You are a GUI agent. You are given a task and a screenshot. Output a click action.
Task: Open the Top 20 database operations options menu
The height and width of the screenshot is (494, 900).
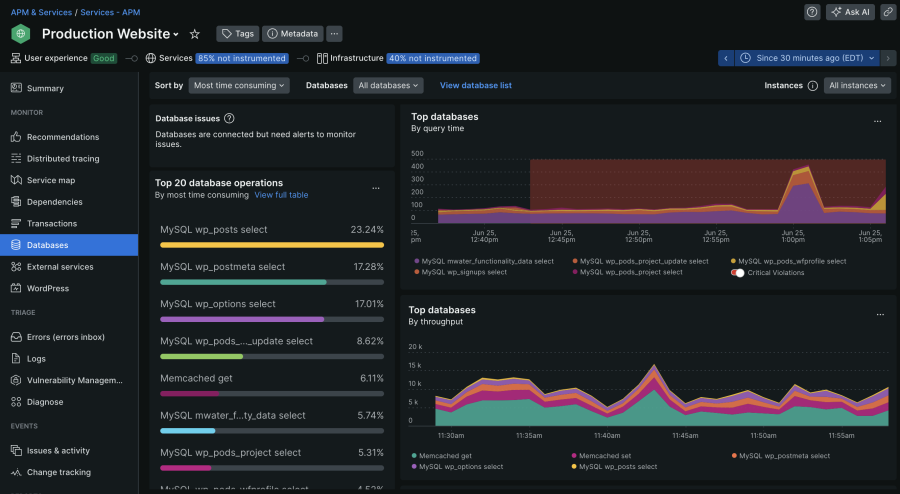[x=376, y=187]
